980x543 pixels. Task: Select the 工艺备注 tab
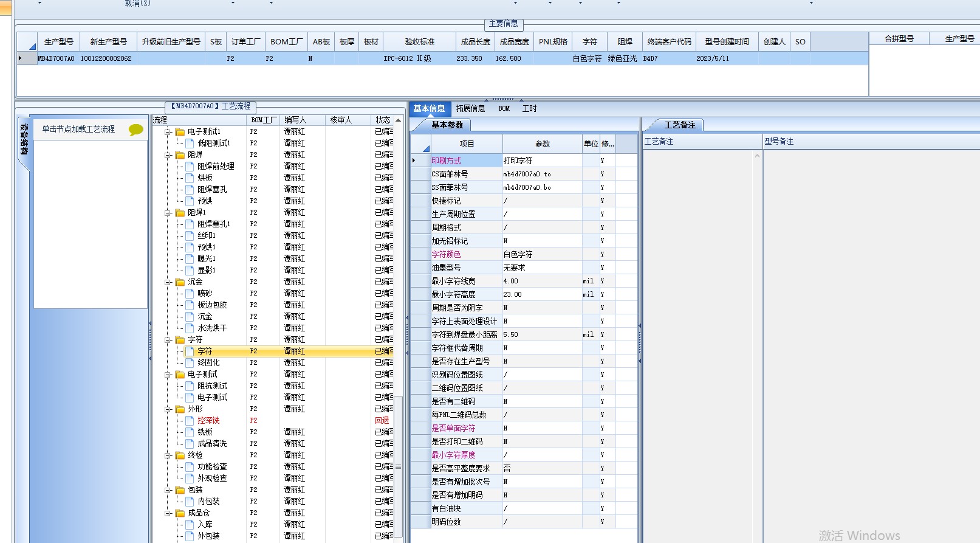tap(680, 125)
